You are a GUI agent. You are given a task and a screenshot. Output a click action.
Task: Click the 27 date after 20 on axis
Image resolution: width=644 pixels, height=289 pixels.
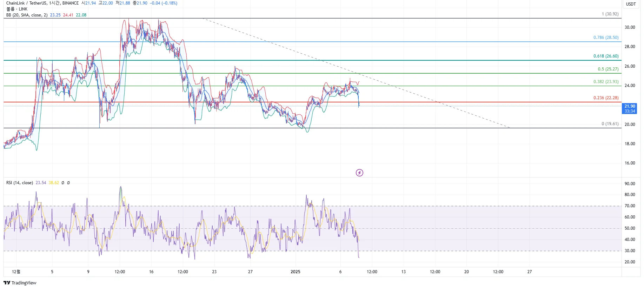pyautogui.click(x=530, y=272)
